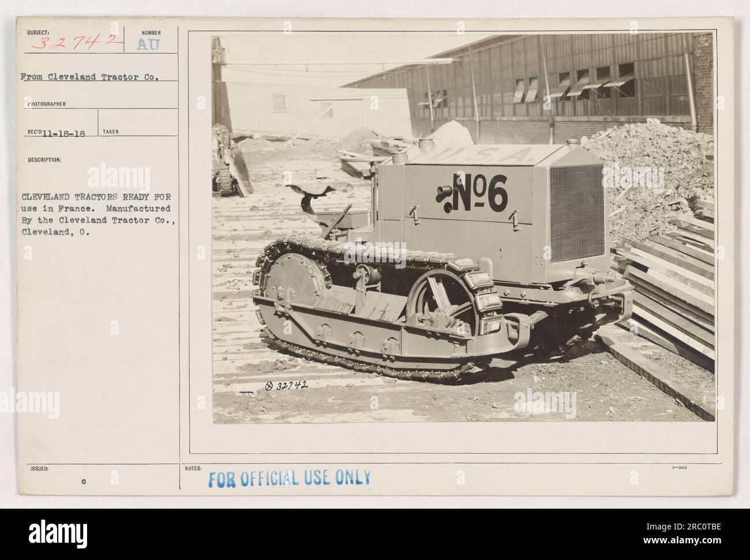Click the "ISSUED:" label
This screenshot has height=560, width=750.
[39, 469]
